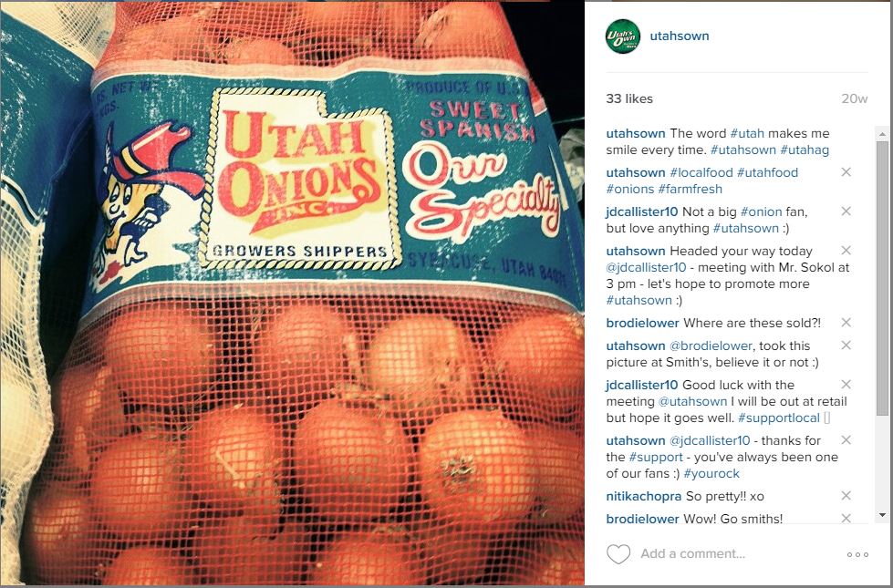Open the #supportlocal hashtag
This screenshot has height=588, width=893.
pos(779,418)
